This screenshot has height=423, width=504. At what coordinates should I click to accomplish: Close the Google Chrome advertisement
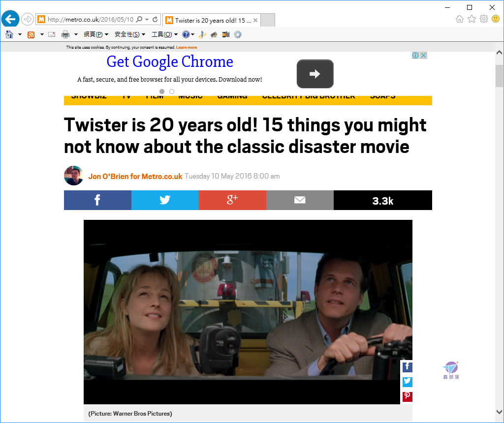(424, 55)
